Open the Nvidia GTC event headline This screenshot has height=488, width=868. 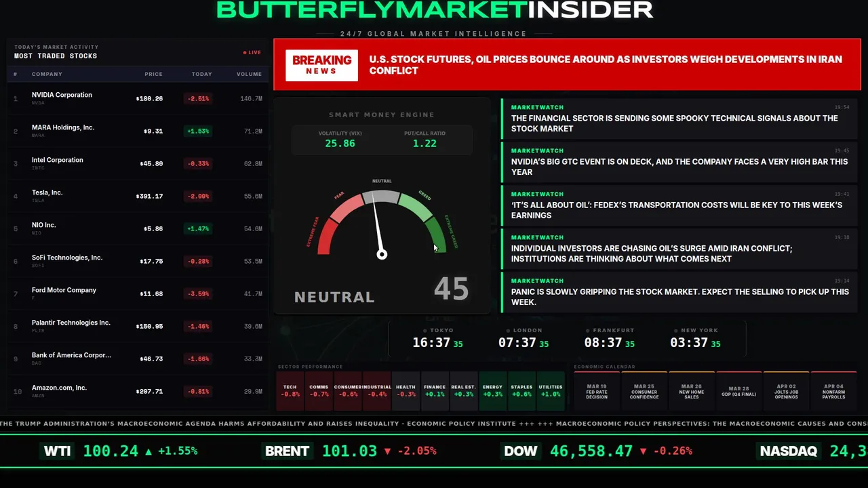pos(679,167)
